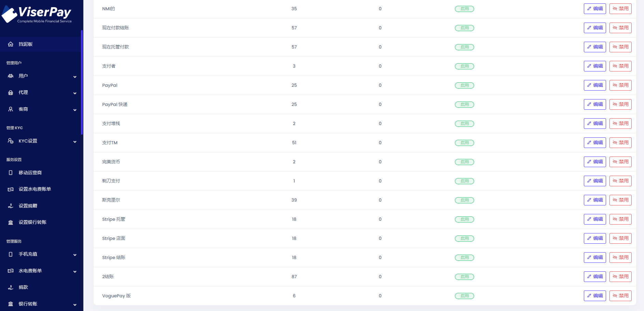Click the 服务设置 sidebar section heading
The height and width of the screenshot is (311, 644).
pyautogui.click(x=14, y=160)
